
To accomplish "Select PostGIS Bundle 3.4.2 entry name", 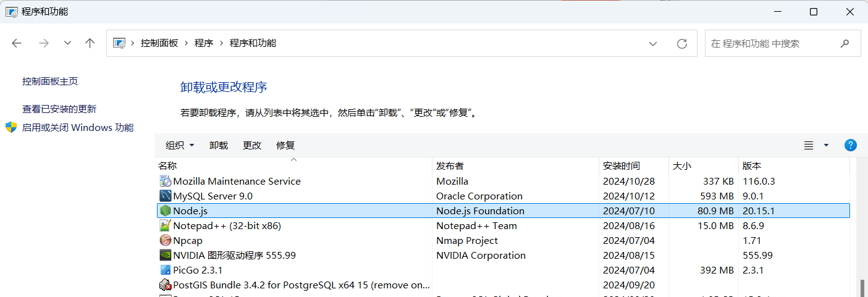I will (301, 285).
